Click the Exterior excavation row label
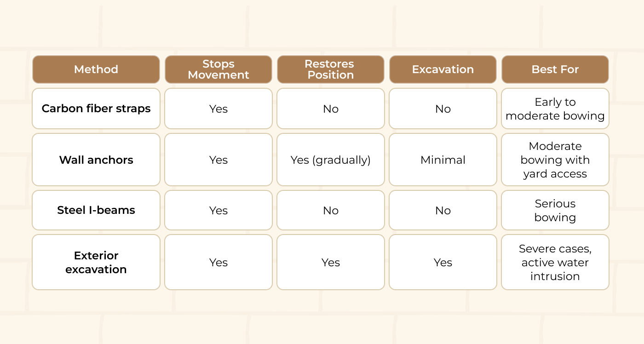This screenshot has width=644, height=344. (x=96, y=262)
